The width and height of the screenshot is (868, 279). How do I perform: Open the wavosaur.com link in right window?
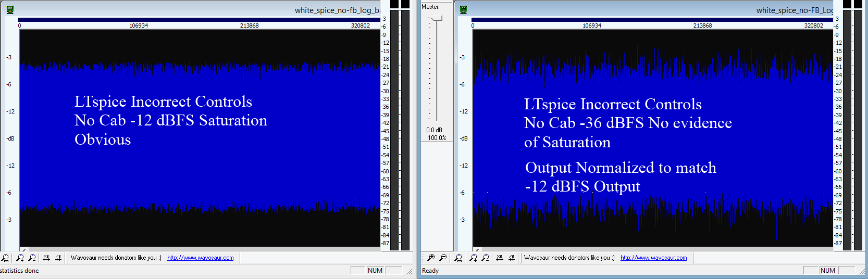point(654,258)
